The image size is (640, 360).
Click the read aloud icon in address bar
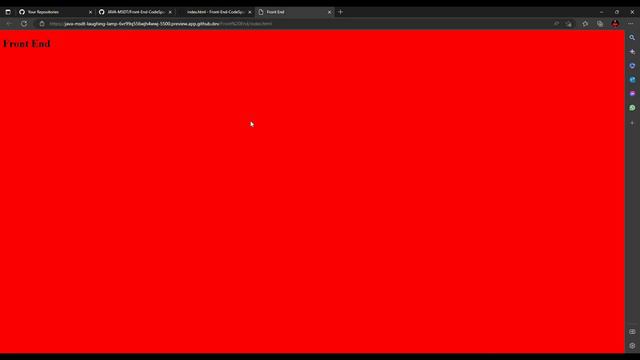[x=556, y=24]
